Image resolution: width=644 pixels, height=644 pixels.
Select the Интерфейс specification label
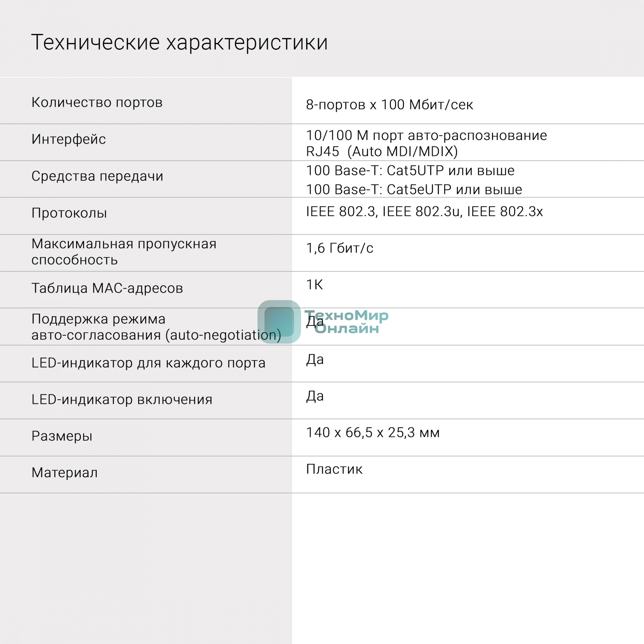(68, 140)
